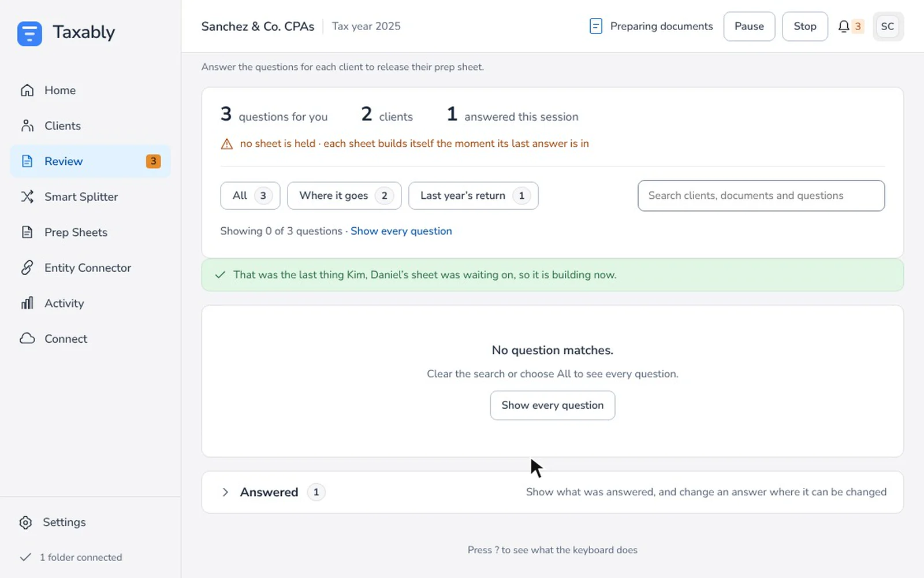
Task: Filter by Last year's return
Action: tap(474, 196)
